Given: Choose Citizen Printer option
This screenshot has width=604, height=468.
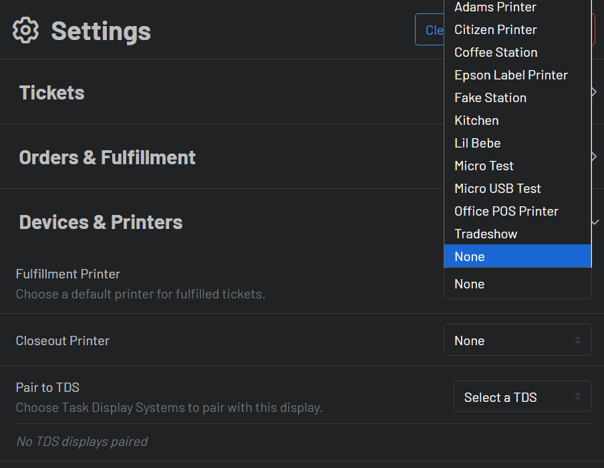Looking at the screenshot, I should (495, 30).
